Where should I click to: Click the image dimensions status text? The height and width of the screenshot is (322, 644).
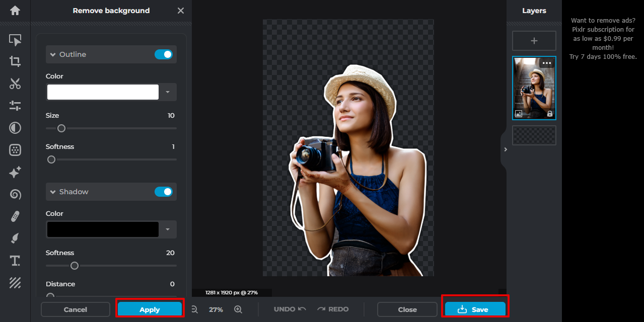232,292
